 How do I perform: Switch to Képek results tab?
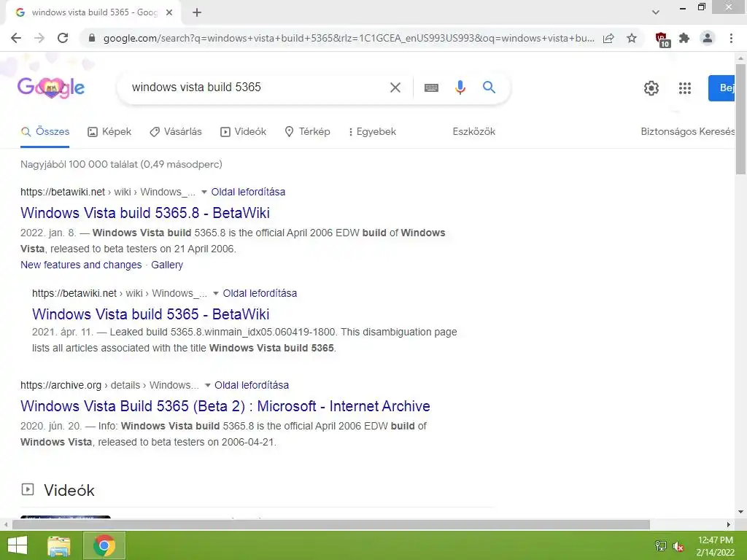[x=109, y=131]
